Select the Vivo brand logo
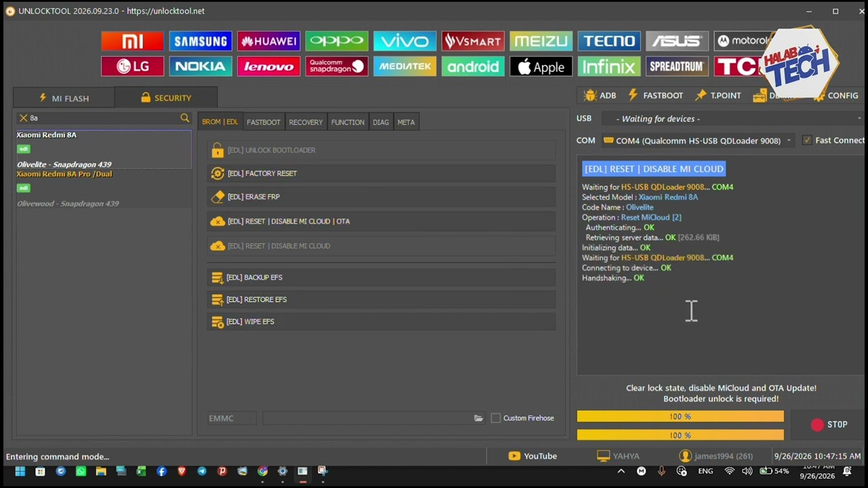The width and height of the screenshot is (868, 488). [x=405, y=41]
